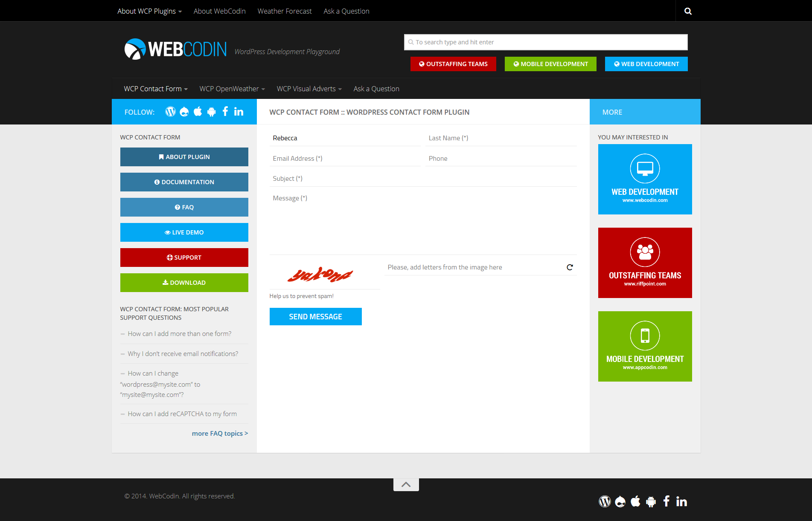
Task: Focus the Subject field
Action: click(x=423, y=179)
